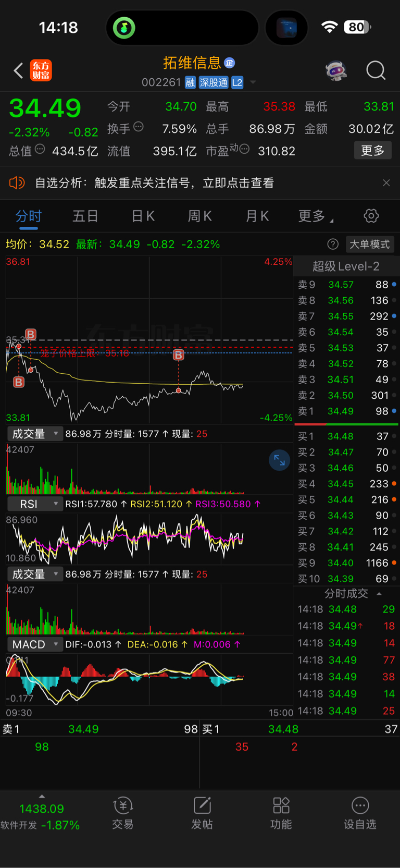
Task: Tap the 超级 Level-2 header
Action: [x=346, y=266]
